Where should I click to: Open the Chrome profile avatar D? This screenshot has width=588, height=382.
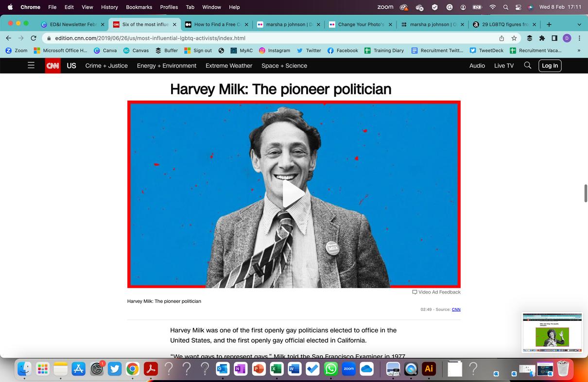click(567, 38)
